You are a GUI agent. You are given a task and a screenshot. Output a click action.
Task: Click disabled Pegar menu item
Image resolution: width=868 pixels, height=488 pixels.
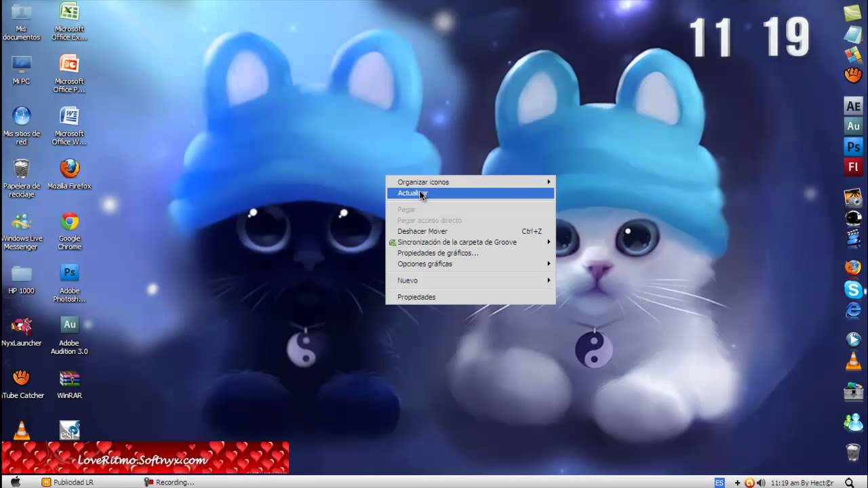[x=471, y=209]
